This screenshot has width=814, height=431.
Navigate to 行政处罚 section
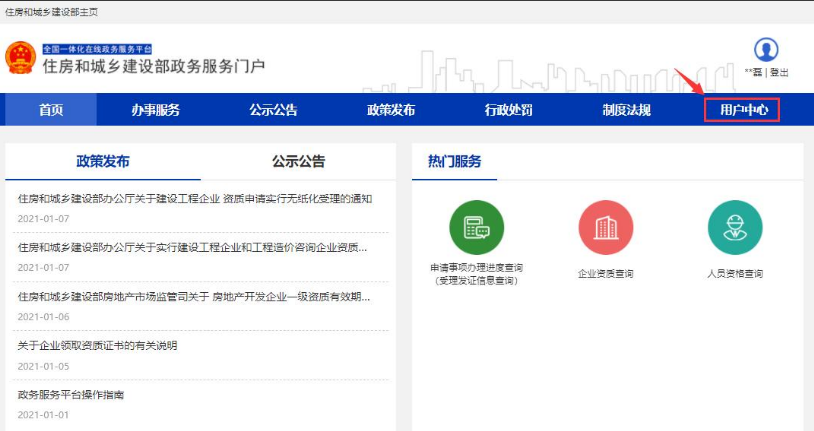[508, 110]
